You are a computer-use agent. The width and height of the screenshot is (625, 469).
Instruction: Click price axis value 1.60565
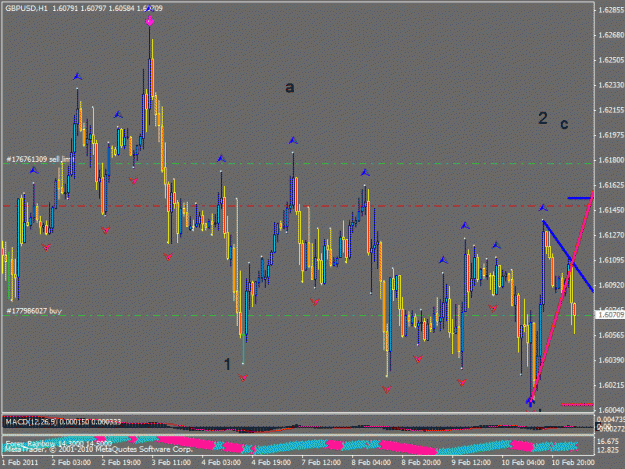[x=611, y=335]
